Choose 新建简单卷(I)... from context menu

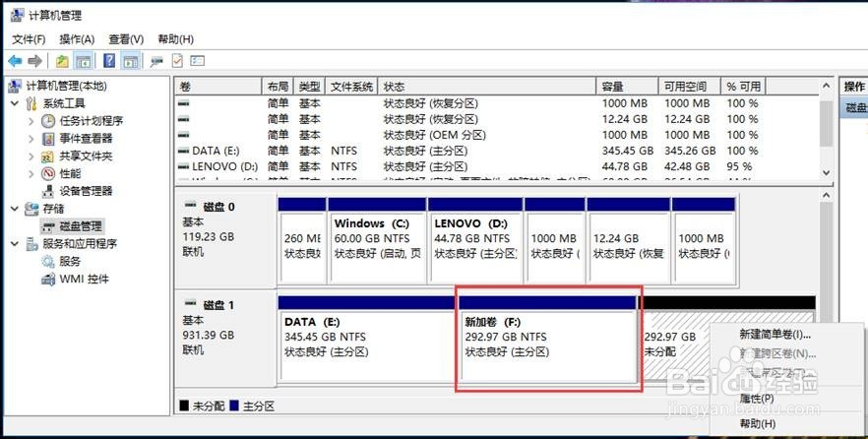click(x=775, y=335)
